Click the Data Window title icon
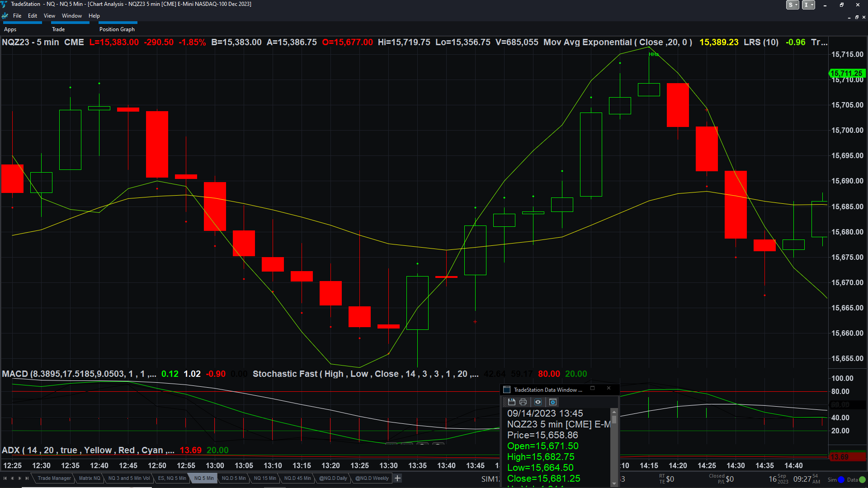Image resolution: width=868 pixels, height=488 pixels. pos(507,390)
